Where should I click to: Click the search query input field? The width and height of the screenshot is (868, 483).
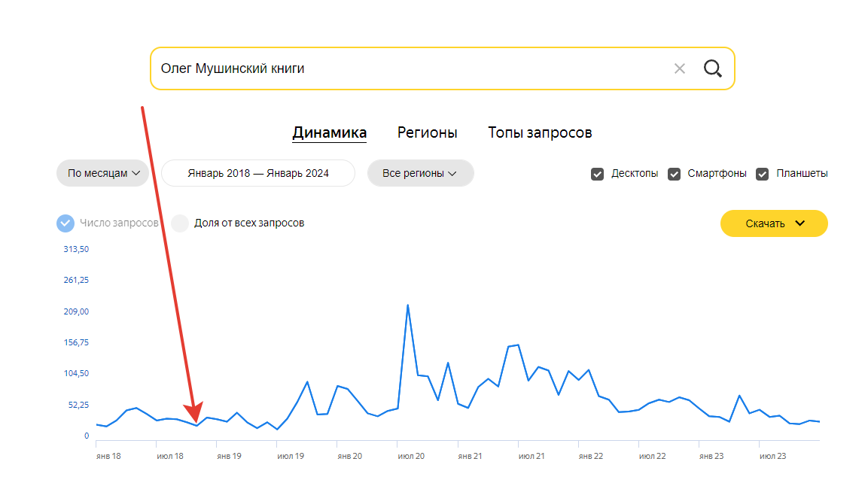(407, 69)
